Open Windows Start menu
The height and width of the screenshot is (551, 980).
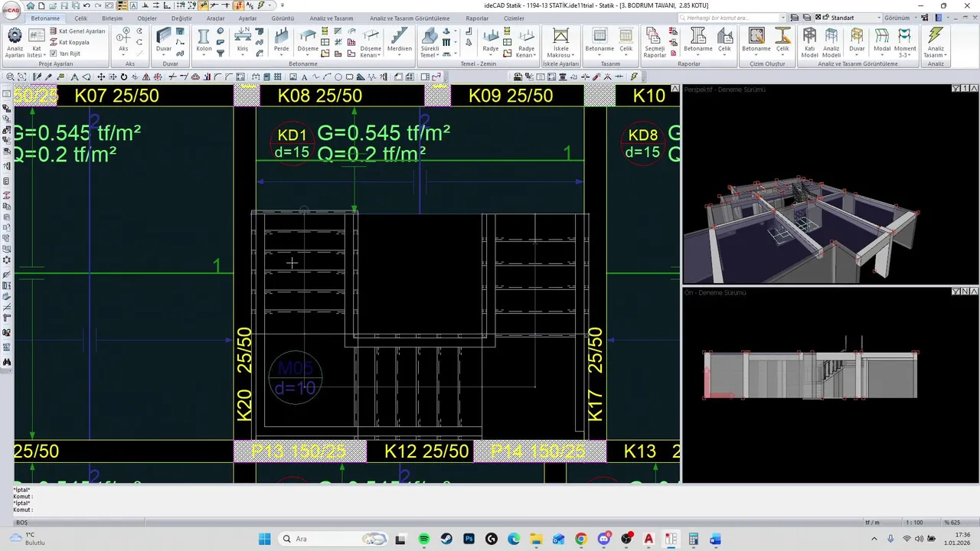(264, 539)
